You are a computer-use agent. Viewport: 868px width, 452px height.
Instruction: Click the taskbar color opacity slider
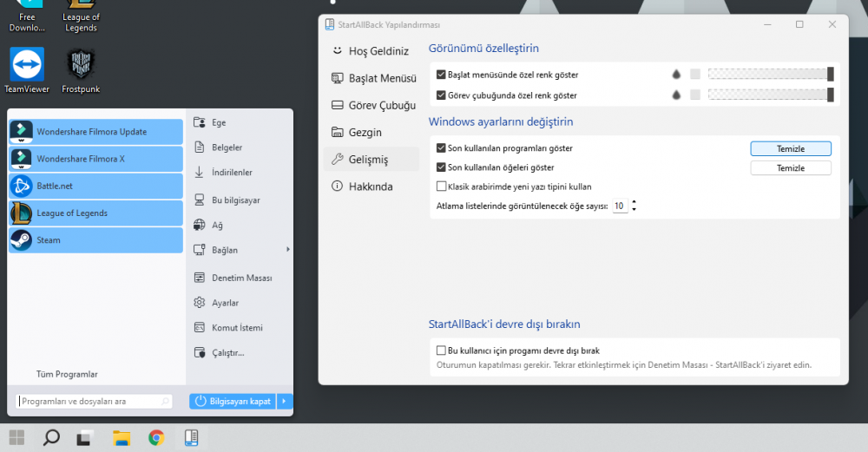coord(770,95)
